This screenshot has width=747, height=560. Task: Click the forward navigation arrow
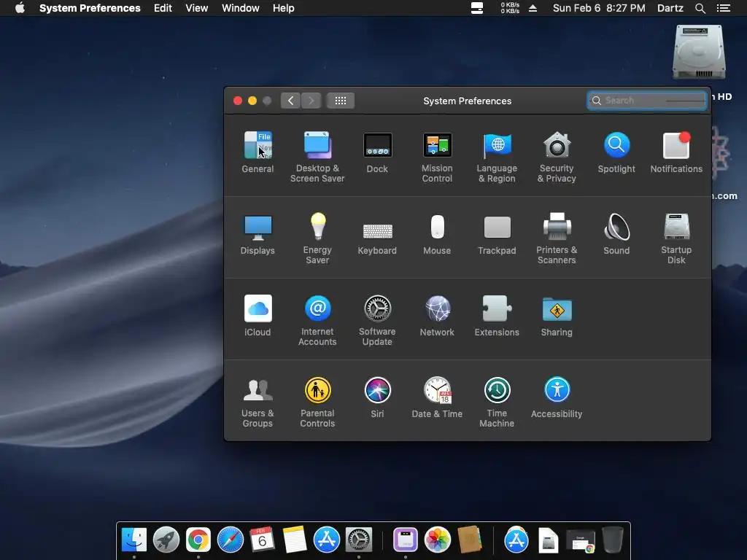(x=311, y=101)
